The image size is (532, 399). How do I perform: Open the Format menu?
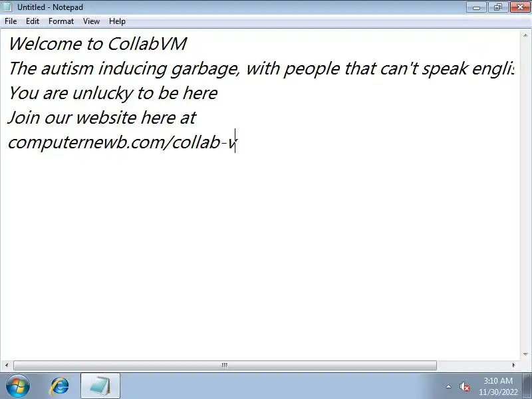61,21
